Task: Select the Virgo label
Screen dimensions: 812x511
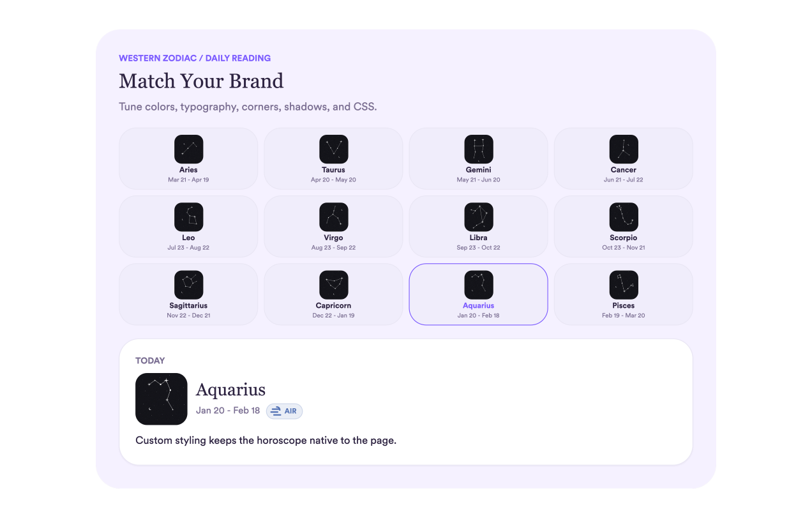Action: [333, 238]
